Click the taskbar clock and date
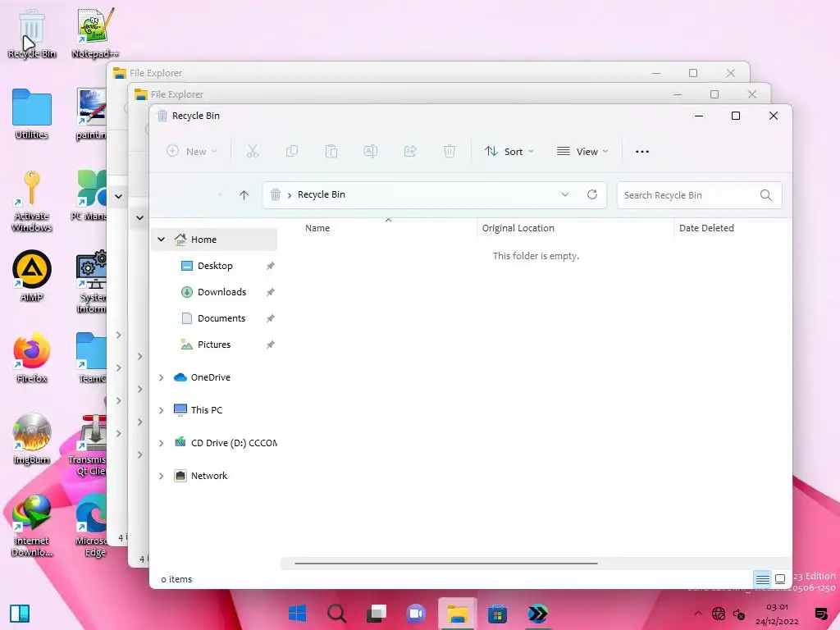 [x=777, y=614]
